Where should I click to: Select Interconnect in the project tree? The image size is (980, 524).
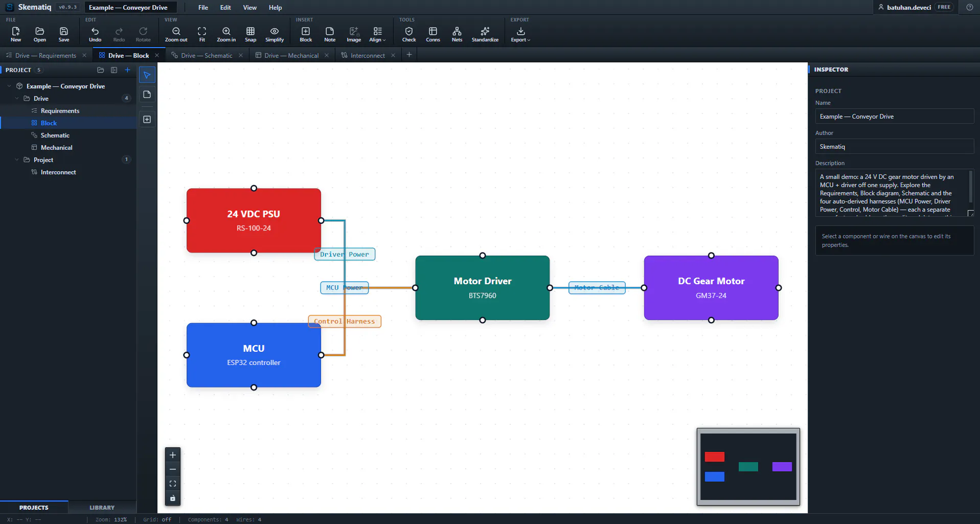(58, 172)
